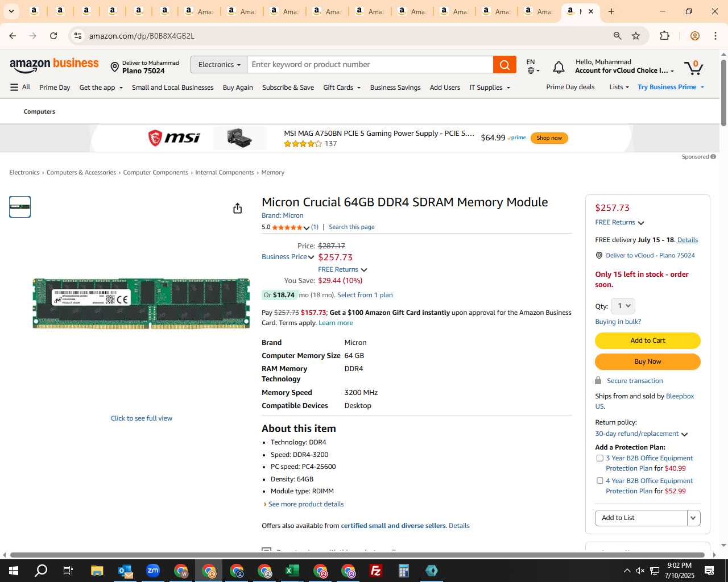The height and width of the screenshot is (582, 728).
Task: Click the Sponsored info icon
Action: pos(713,157)
